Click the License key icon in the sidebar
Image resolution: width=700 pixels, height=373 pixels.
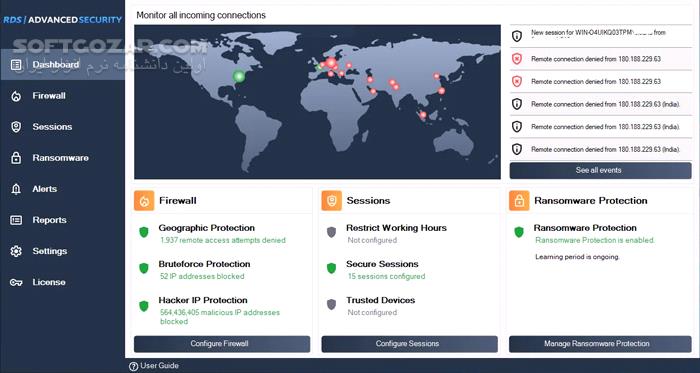tap(16, 282)
